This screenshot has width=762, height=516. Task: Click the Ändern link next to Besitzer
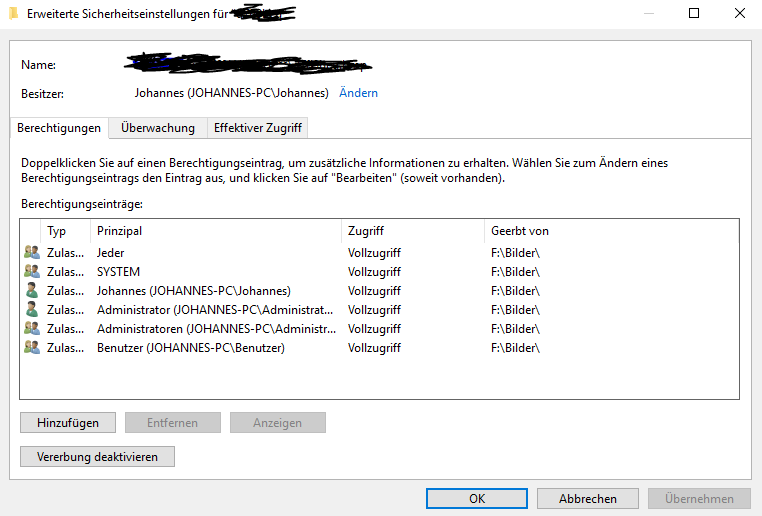tap(358, 93)
